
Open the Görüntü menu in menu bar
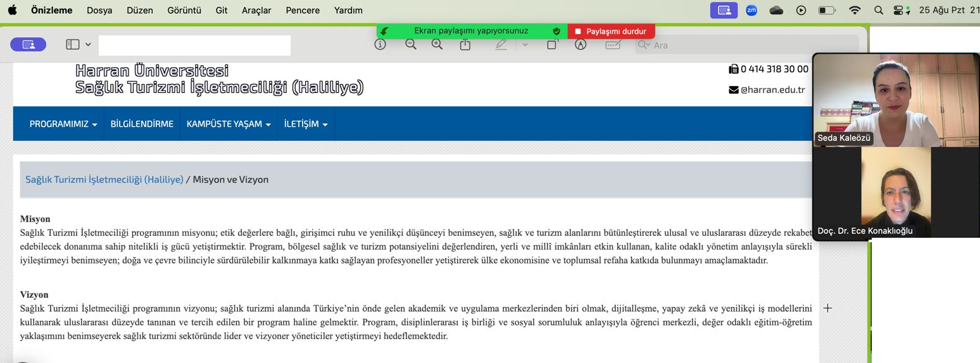[184, 10]
